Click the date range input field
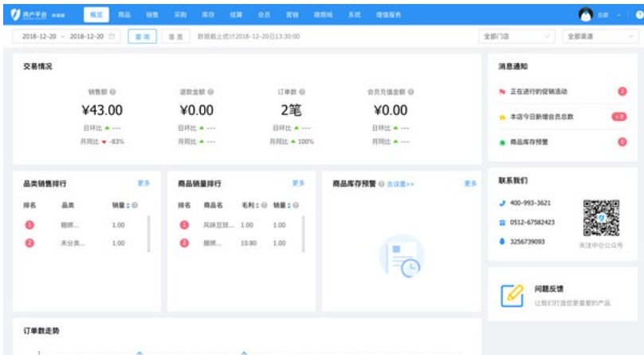 (x=66, y=36)
